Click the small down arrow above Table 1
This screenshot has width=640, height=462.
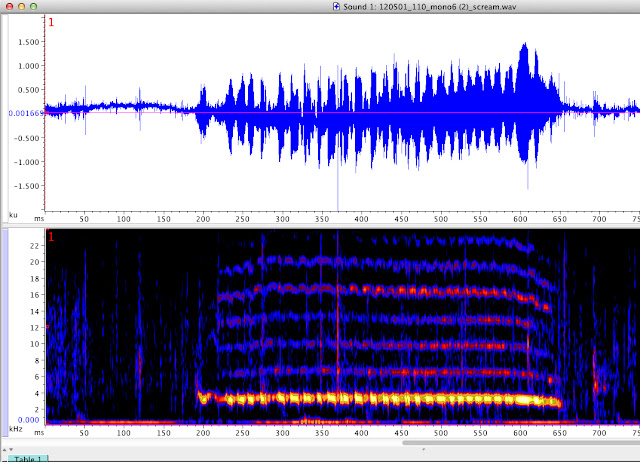(x=11, y=449)
